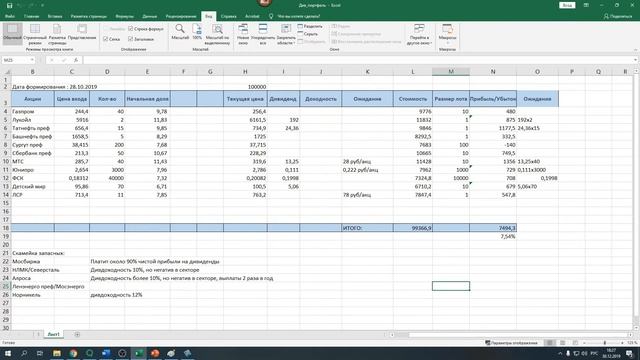Switch to Normal (Обычный) view mode
The height and width of the screenshot is (360, 640).
[x=12, y=33]
